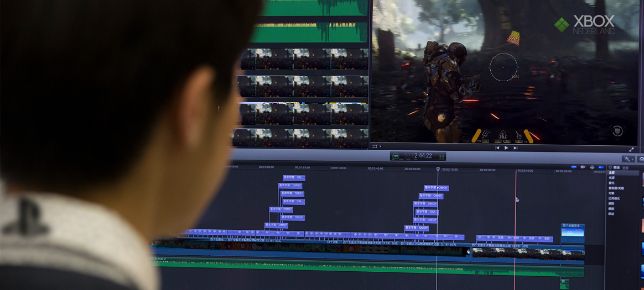Select the small green audio clip under the timeline
644x290 pixels.
(565, 283)
